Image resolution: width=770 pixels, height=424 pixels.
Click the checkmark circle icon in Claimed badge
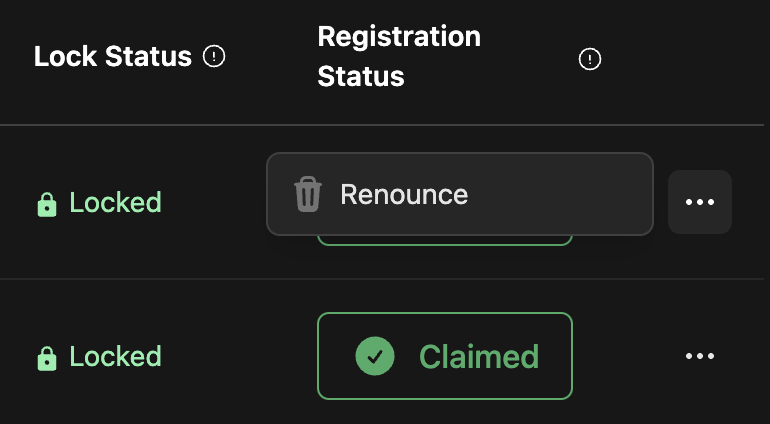(375, 355)
